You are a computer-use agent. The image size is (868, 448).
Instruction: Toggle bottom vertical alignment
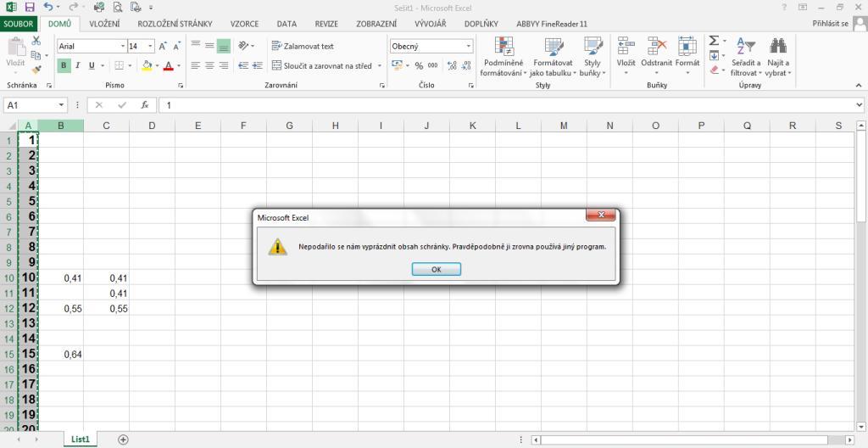coord(224,46)
